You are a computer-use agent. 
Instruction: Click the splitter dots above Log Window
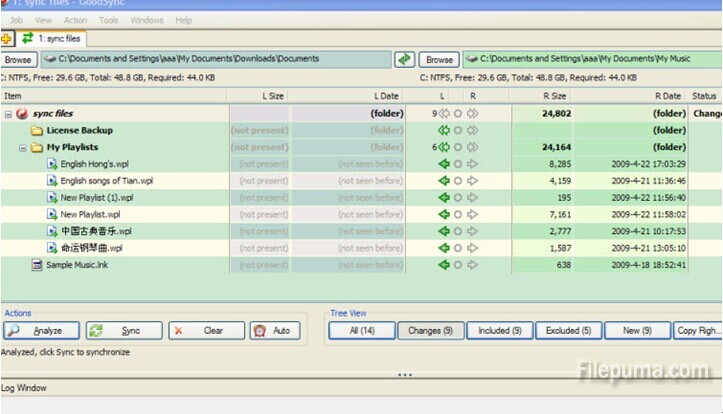(x=404, y=375)
